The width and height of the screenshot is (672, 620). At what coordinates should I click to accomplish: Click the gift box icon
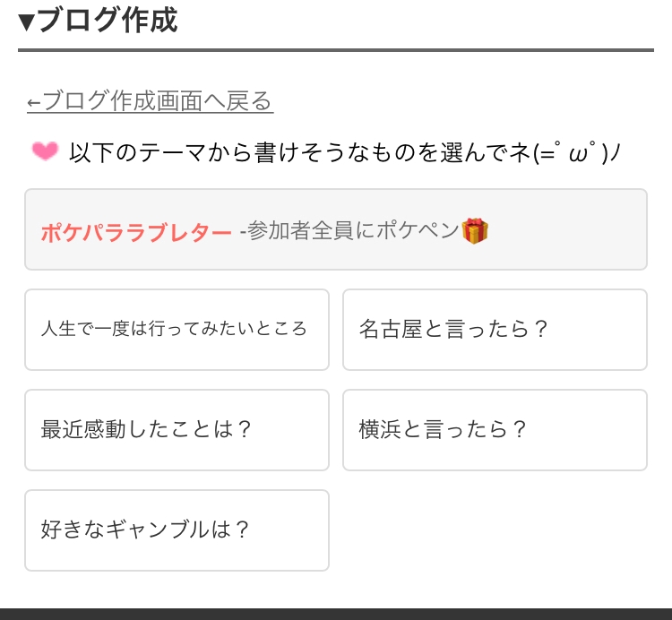[x=476, y=231]
